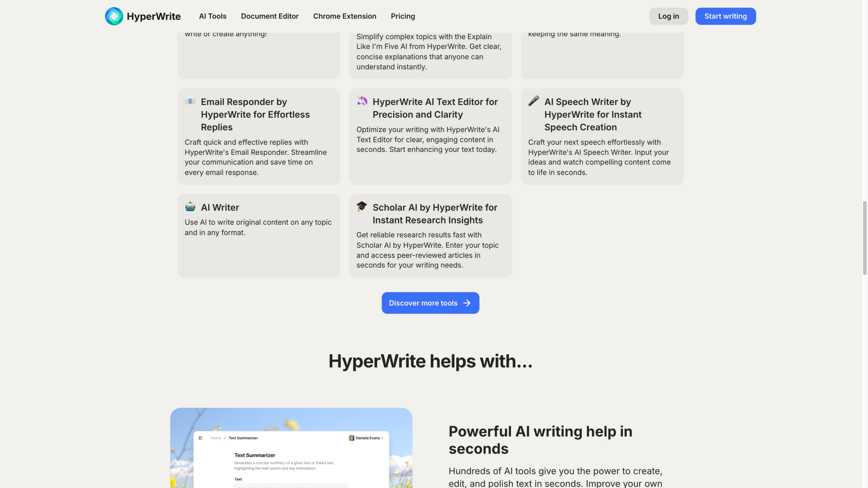Click the graduation cap icon on Scholar AI card
This screenshot has width=868, height=488.
362,206
